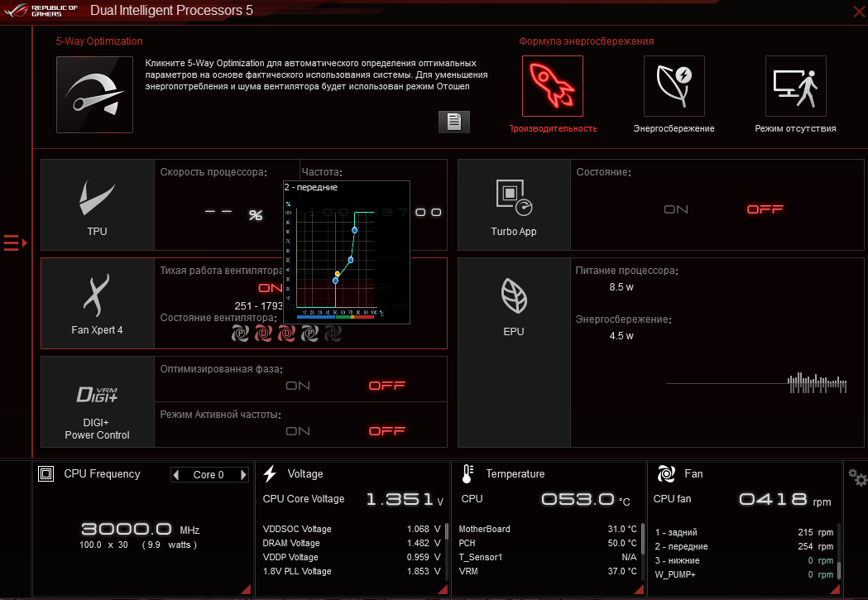This screenshot has width=868, height=600.
Task: Click the Temperature thermometer icon
Action: click(468, 474)
